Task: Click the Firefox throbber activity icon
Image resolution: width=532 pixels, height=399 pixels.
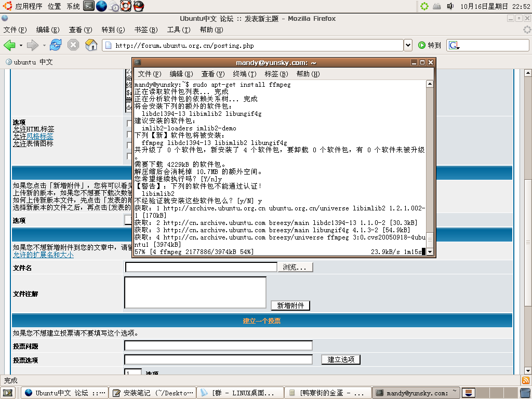Action: (527, 30)
